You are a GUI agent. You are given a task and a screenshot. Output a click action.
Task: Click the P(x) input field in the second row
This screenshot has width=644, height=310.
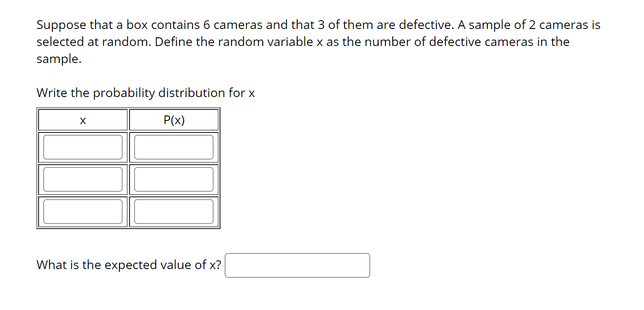point(174,179)
